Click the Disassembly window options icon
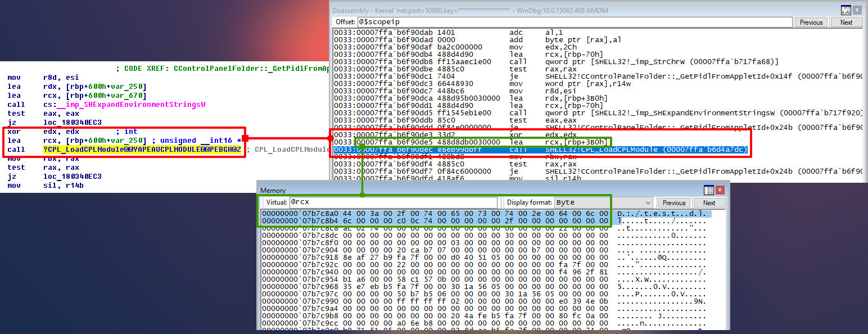This screenshot has height=334, width=868. click(845, 10)
